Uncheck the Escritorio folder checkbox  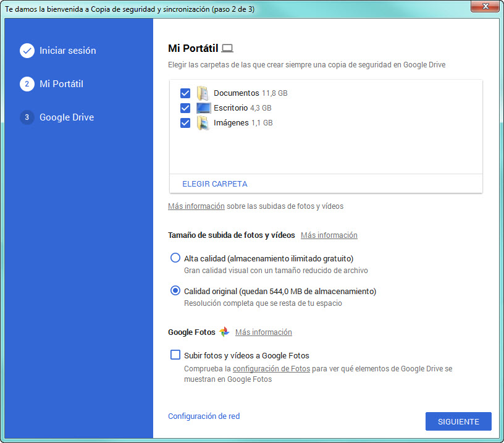pyautogui.click(x=185, y=108)
